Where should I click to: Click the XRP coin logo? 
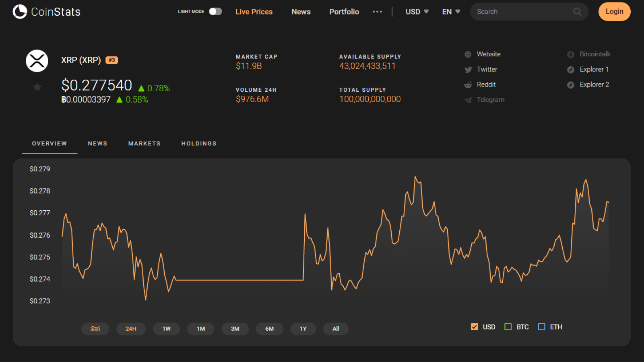[x=37, y=61]
